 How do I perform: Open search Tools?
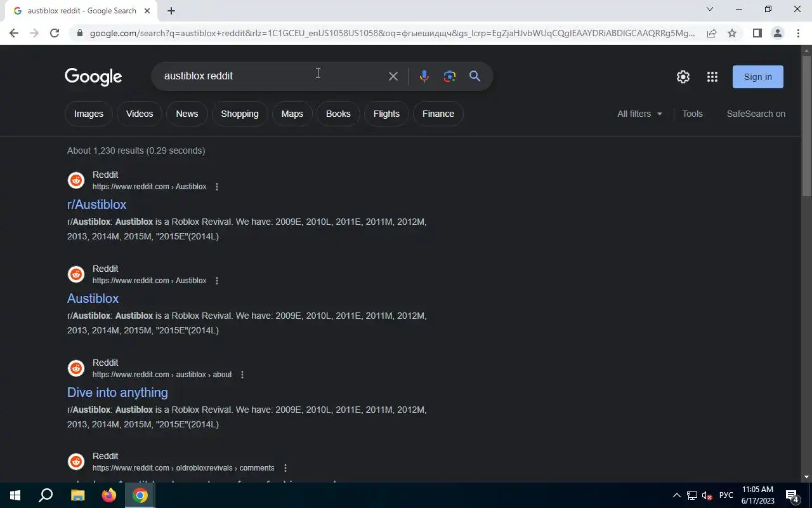692,114
